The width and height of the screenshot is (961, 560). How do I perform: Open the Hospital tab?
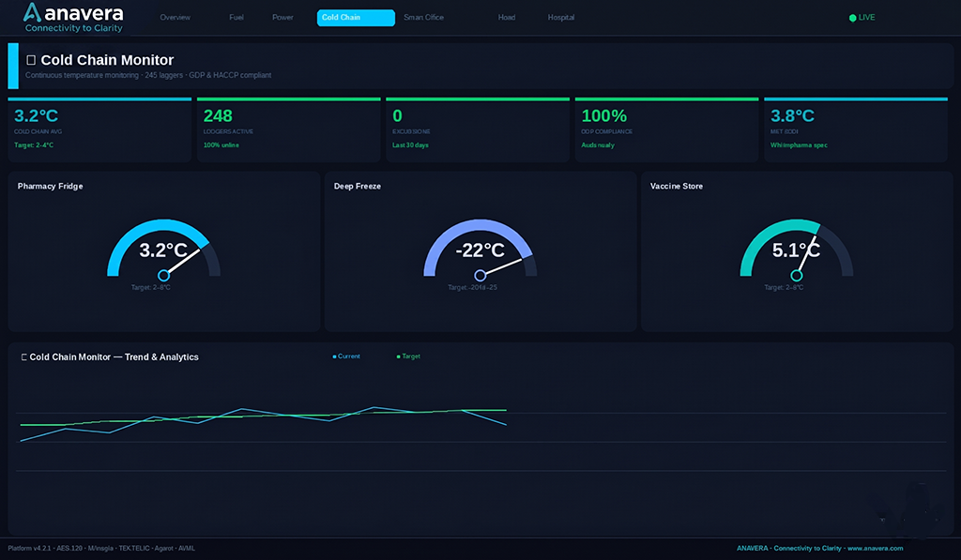[561, 17]
